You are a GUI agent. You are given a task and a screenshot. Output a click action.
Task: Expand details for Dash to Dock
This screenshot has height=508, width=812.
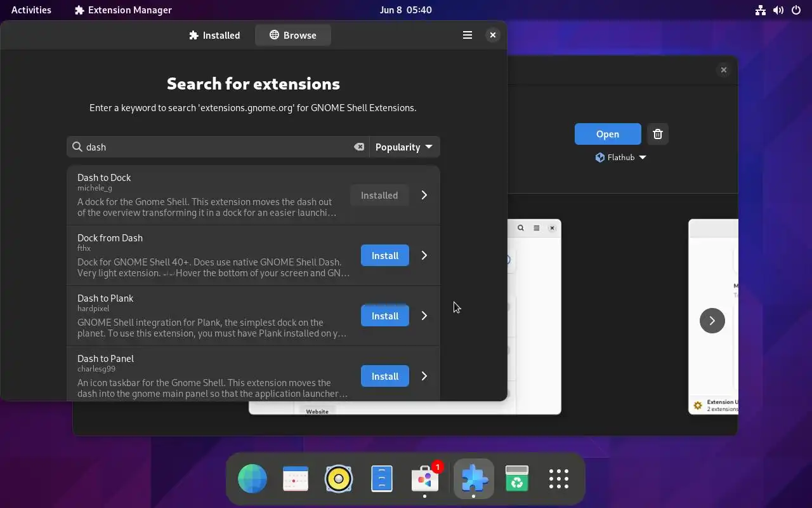click(x=424, y=196)
